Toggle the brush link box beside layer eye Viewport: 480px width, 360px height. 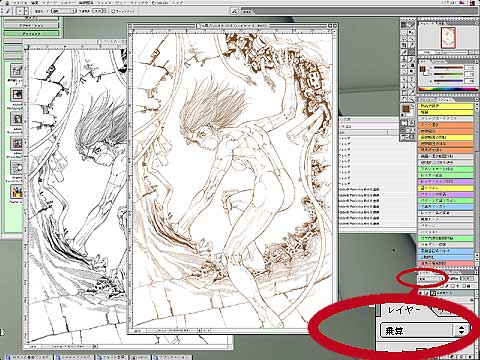pyautogui.click(x=426, y=293)
